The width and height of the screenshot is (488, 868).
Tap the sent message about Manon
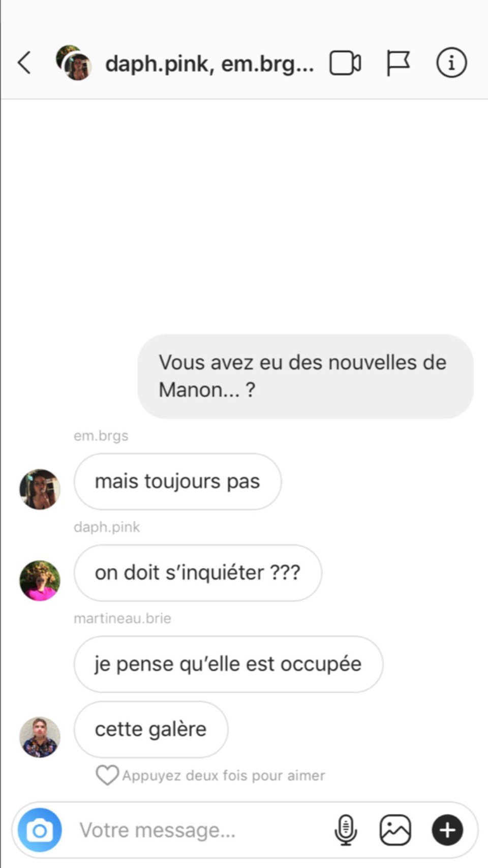coord(306,376)
